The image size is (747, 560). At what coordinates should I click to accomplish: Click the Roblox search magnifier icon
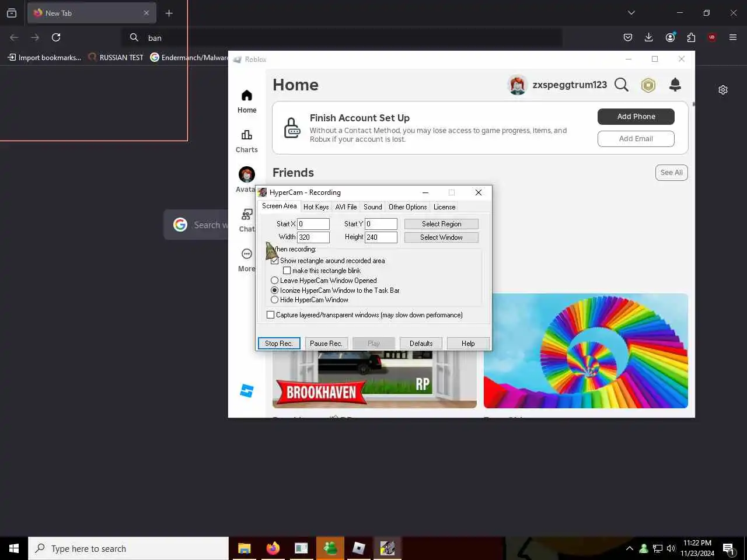point(622,85)
